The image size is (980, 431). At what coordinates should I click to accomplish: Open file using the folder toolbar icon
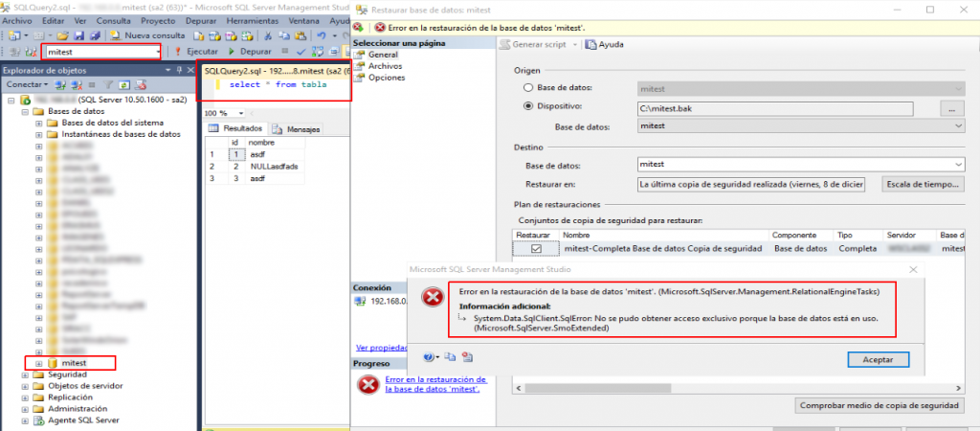(62, 35)
